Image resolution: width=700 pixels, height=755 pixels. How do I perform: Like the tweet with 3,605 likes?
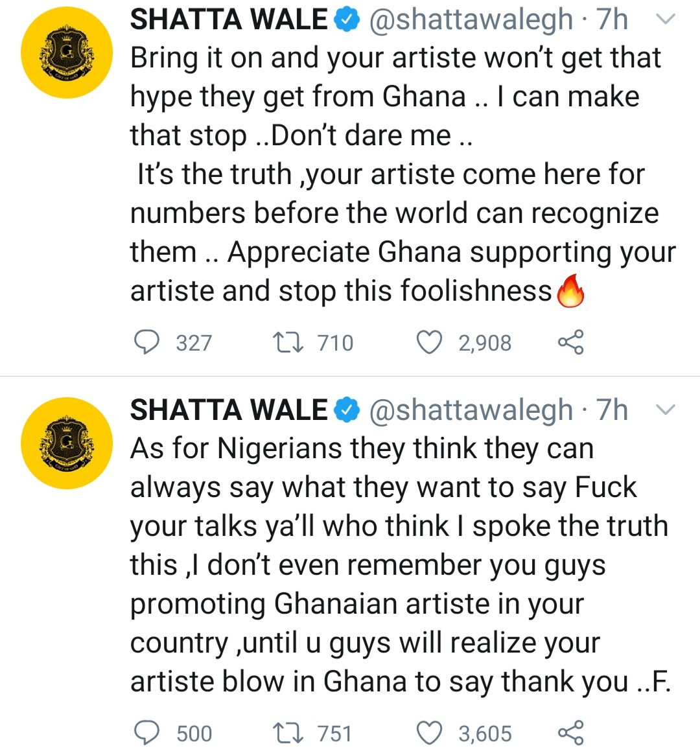point(429,734)
